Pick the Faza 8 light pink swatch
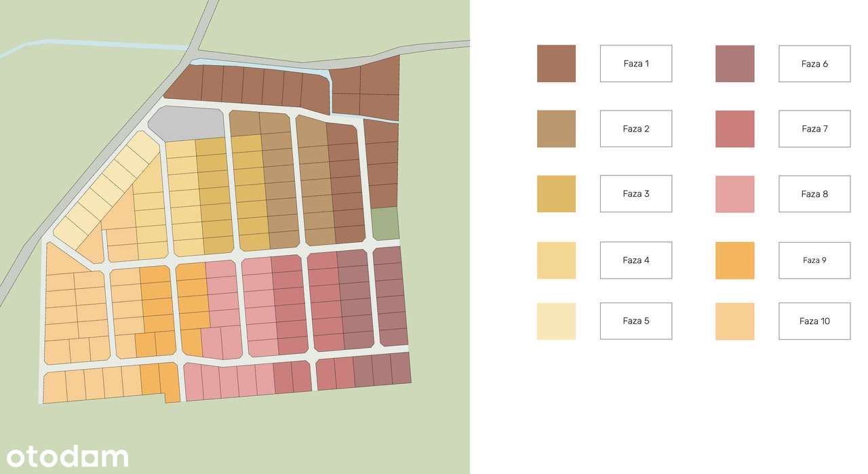 [x=734, y=194]
